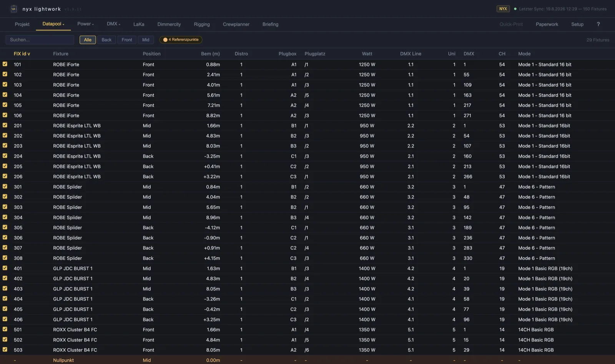The width and height of the screenshot is (615, 364).
Task: Click the Fixture column header
Action: tap(61, 54)
